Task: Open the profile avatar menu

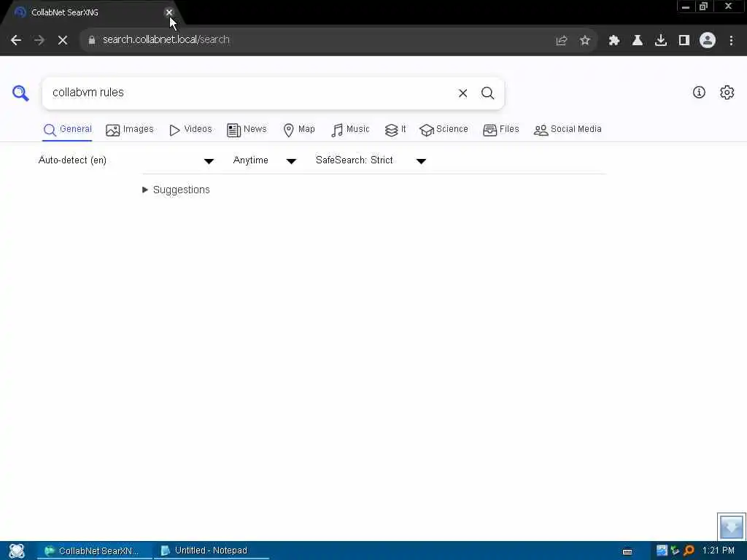Action: (x=708, y=41)
